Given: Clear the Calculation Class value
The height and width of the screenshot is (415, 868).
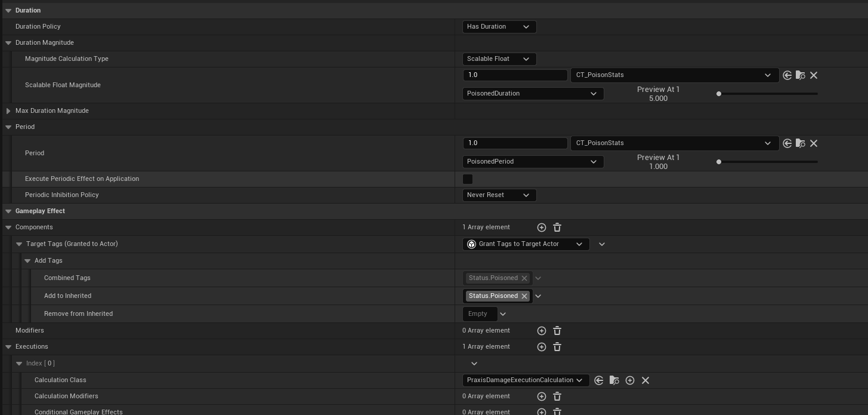Looking at the screenshot, I should click(x=645, y=380).
